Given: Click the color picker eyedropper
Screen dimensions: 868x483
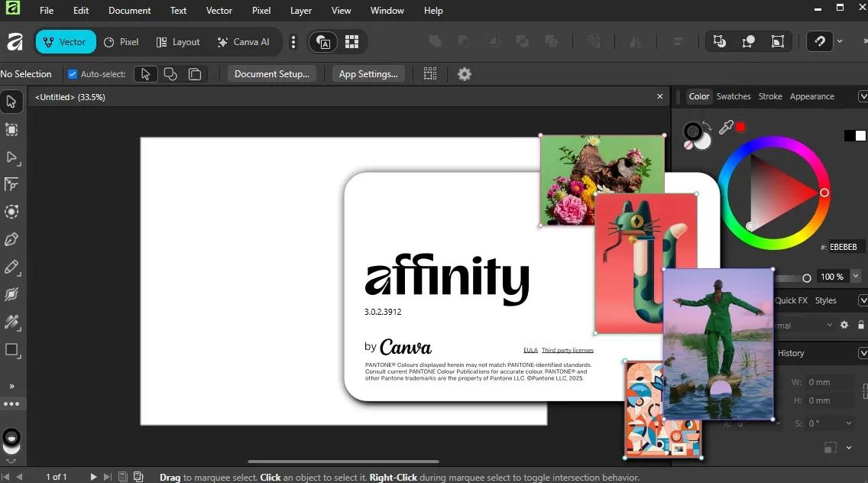Looking at the screenshot, I should pos(726,128).
